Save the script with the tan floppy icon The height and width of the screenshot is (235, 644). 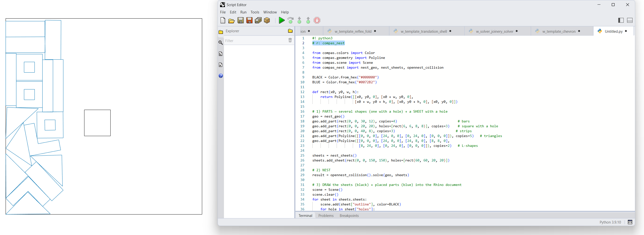pyautogui.click(x=241, y=20)
